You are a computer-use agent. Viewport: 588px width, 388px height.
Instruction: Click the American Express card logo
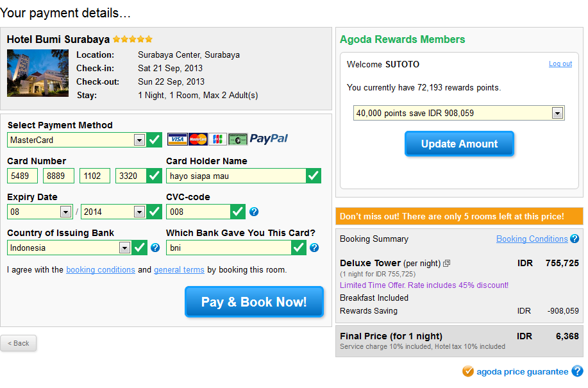tap(238, 139)
